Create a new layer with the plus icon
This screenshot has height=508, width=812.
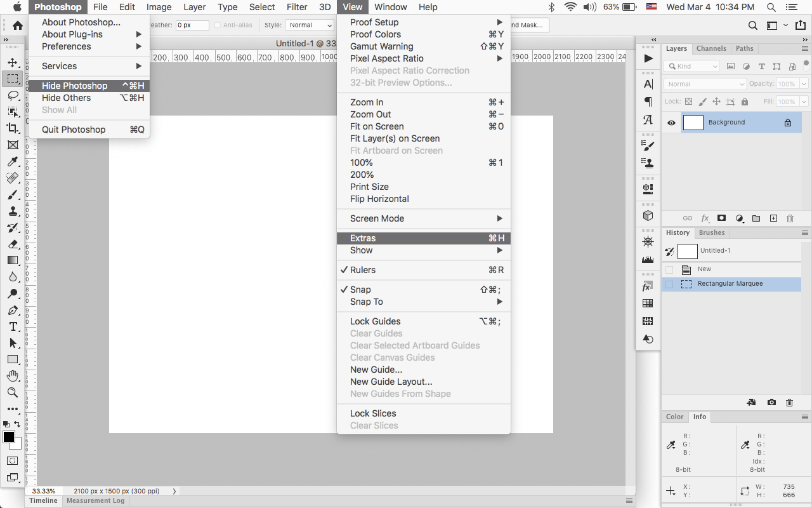click(773, 218)
